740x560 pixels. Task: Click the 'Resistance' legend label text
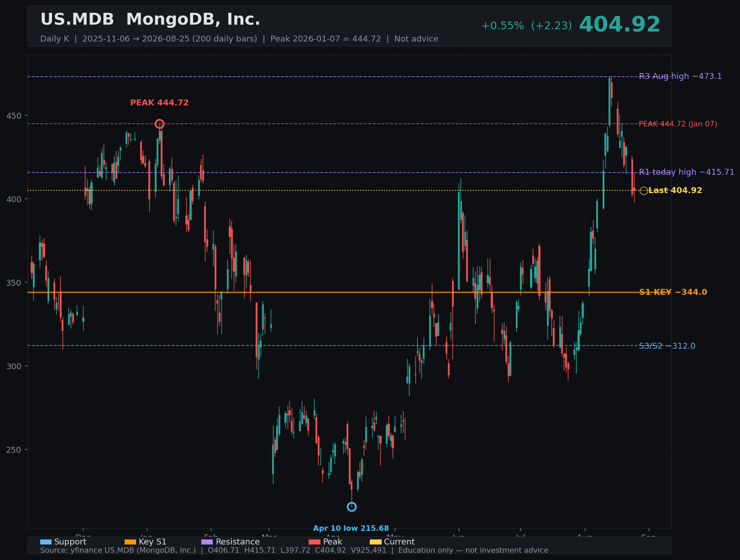point(238,542)
